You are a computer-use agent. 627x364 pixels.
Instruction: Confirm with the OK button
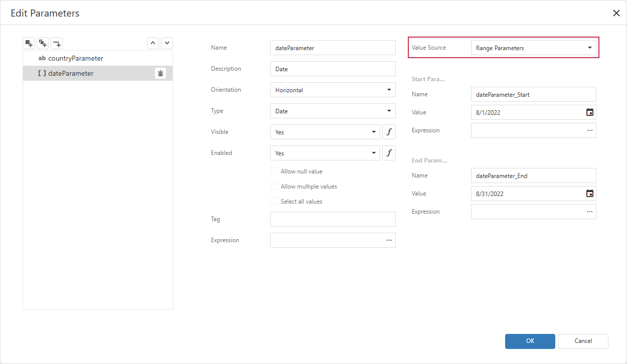[x=530, y=341]
